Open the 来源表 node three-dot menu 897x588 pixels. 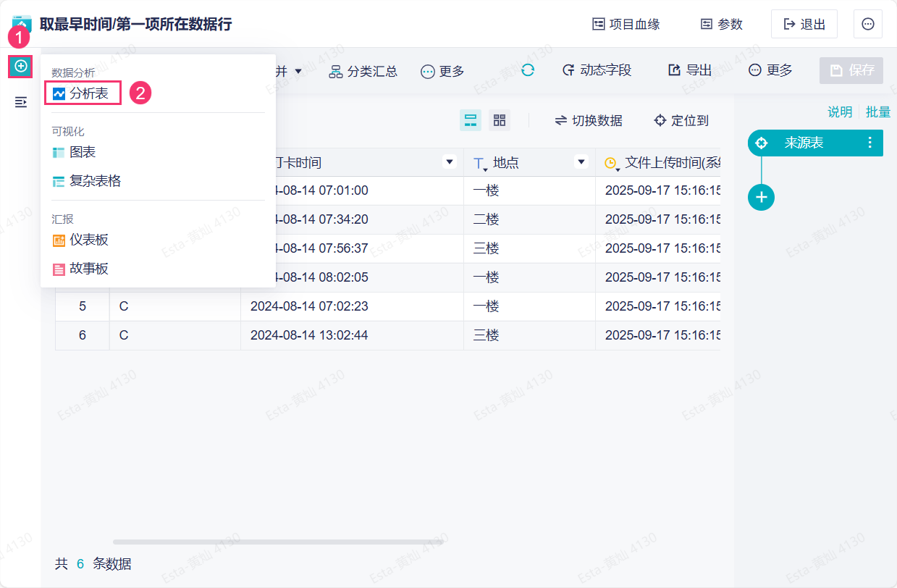pos(870,143)
